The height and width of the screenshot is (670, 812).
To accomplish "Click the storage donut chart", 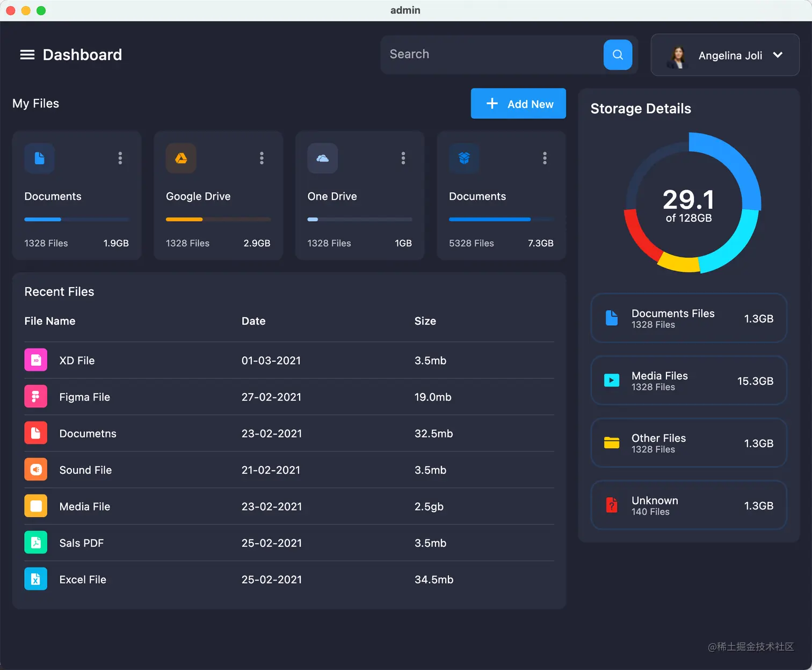I will pos(692,203).
